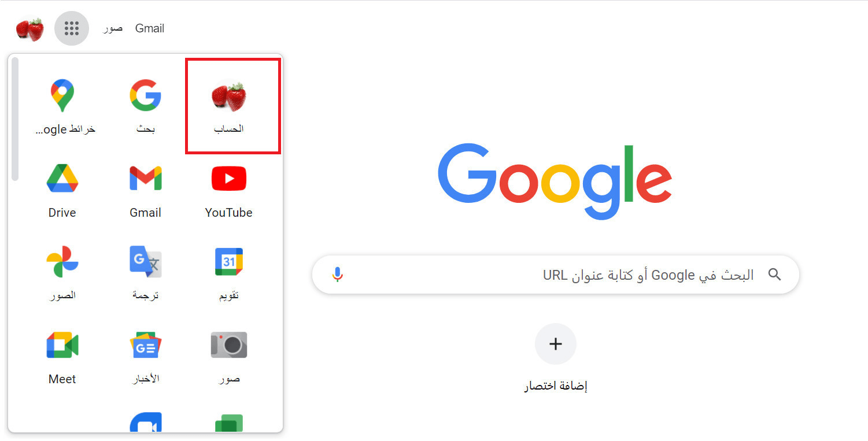868x441 pixels.
Task: Launch Google Drive from the apps grid
Action: [62, 190]
